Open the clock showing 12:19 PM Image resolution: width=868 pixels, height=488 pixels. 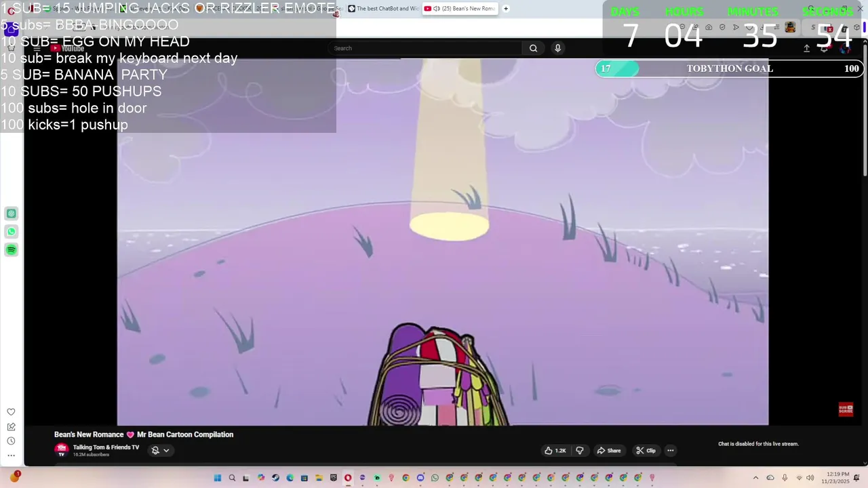[x=837, y=478]
